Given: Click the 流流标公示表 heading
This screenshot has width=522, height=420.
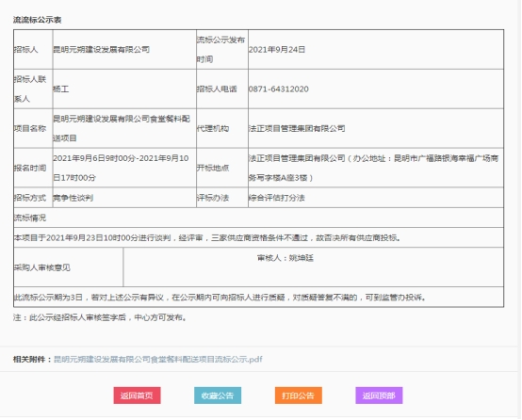Looking at the screenshot, I should (x=38, y=20).
